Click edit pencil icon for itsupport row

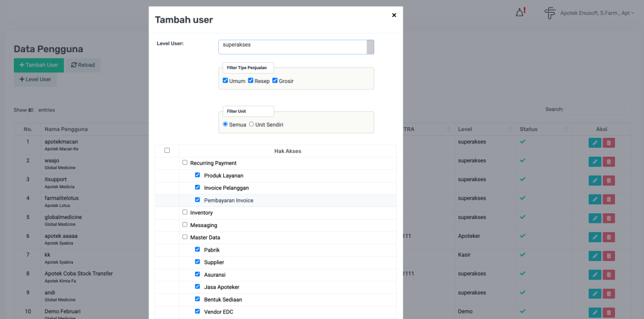[595, 181]
